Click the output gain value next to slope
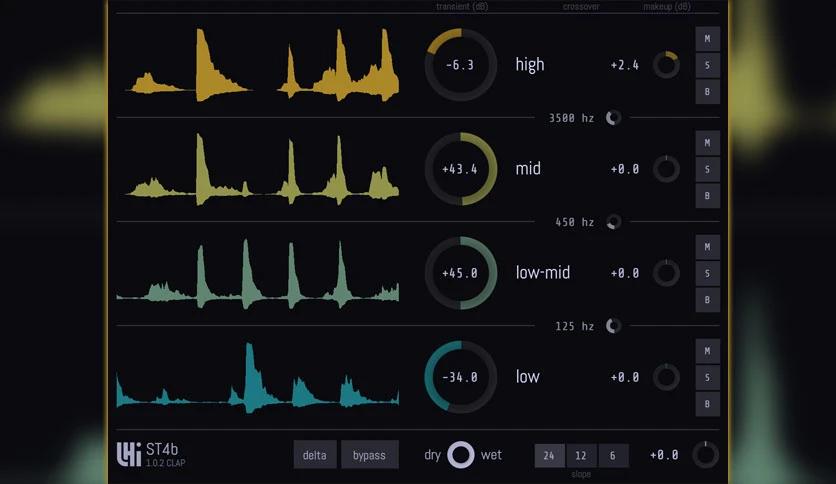The image size is (836, 484). (x=664, y=455)
